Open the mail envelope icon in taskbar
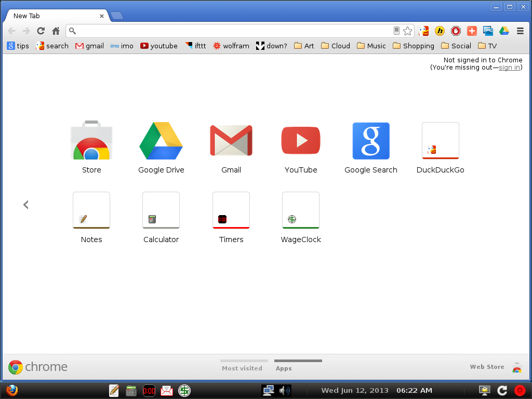 point(167,391)
